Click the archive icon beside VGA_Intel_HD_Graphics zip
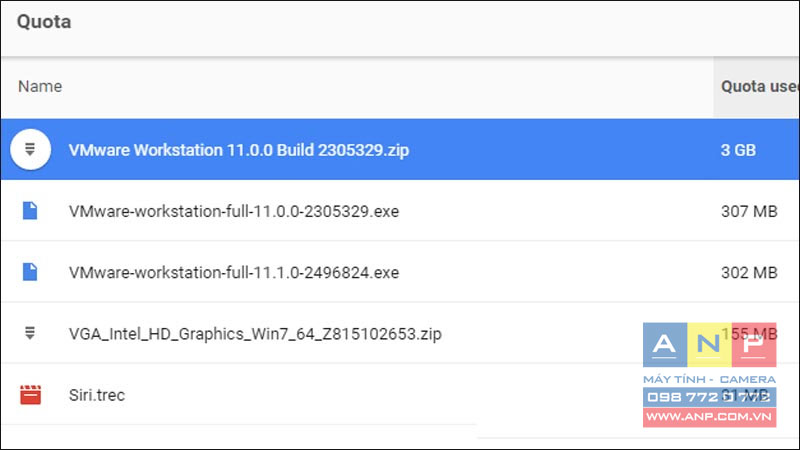The height and width of the screenshot is (450, 800). [30, 333]
